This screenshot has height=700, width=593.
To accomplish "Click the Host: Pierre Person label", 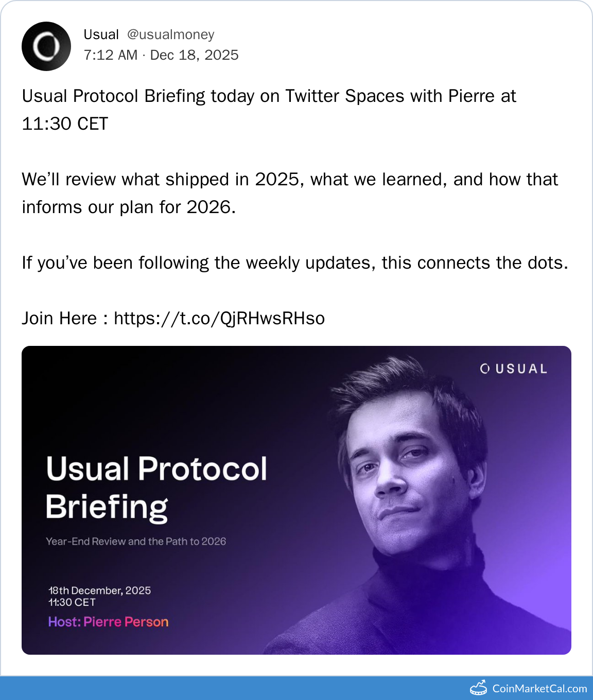I will pos(108,622).
